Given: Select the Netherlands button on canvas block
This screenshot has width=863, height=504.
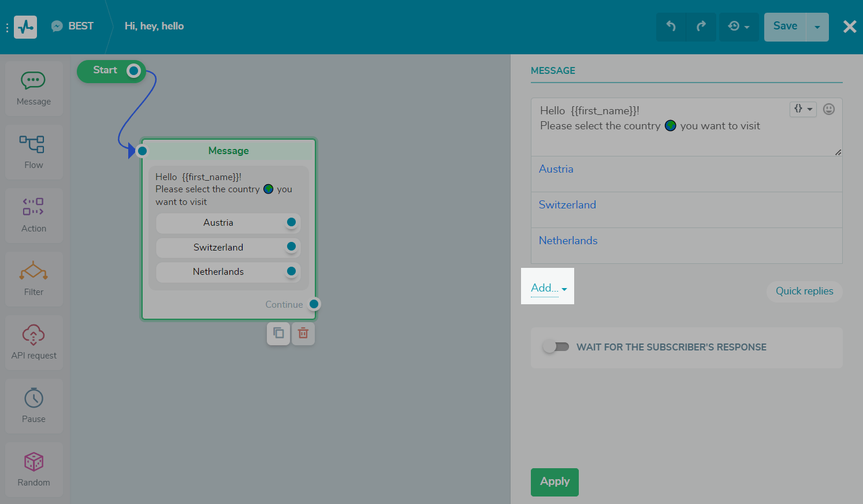Looking at the screenshot, I should 228,271.
